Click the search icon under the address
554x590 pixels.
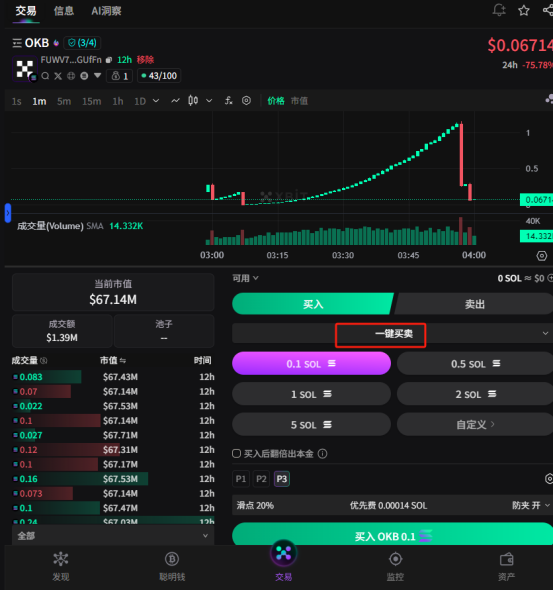[x=45, y=76]
